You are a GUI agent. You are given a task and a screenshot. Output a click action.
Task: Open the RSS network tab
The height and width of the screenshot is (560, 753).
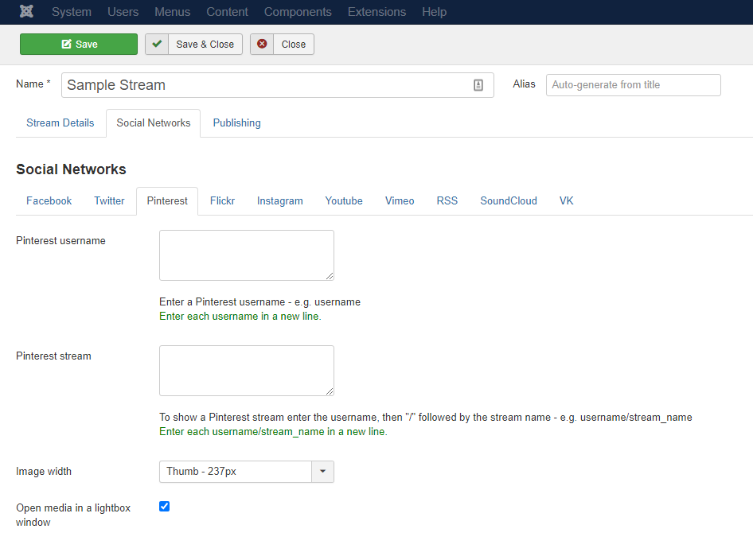pos(447,200)
